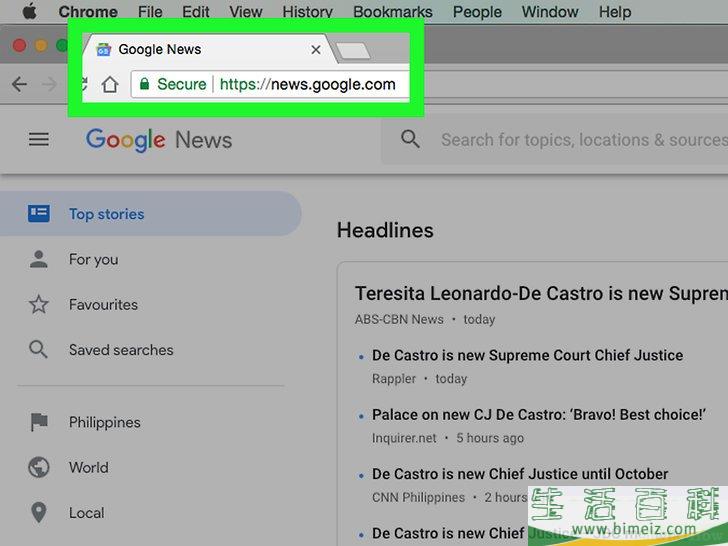Image resolution: width=728 pixels, height=546 pixels.
Task: Open the Apple menu
Action: click(30, 11)
